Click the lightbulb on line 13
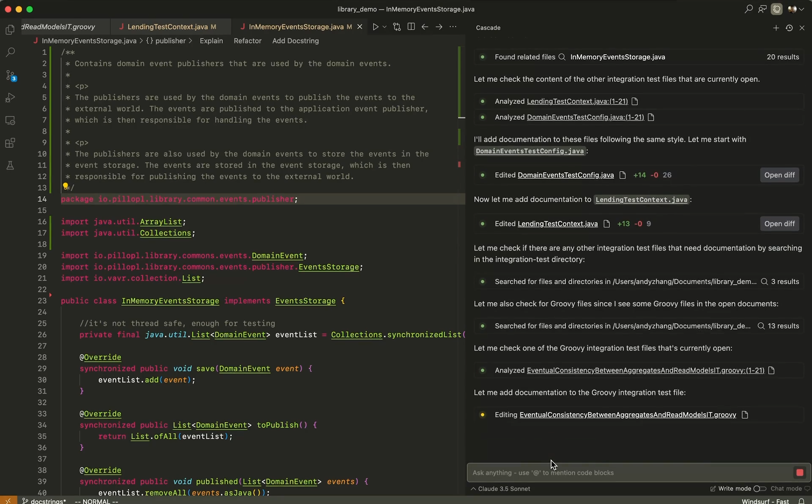 point(66,186)
